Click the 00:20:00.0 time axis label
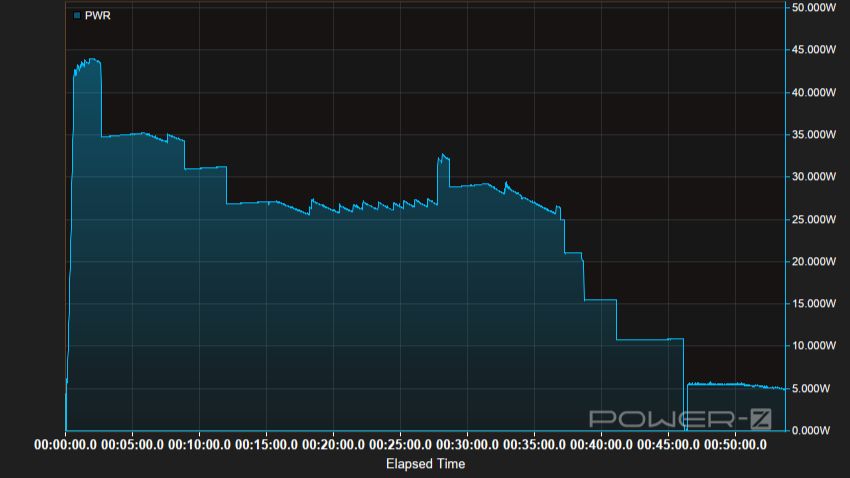Viewport: 850px width, 478px height. [334, 445]
